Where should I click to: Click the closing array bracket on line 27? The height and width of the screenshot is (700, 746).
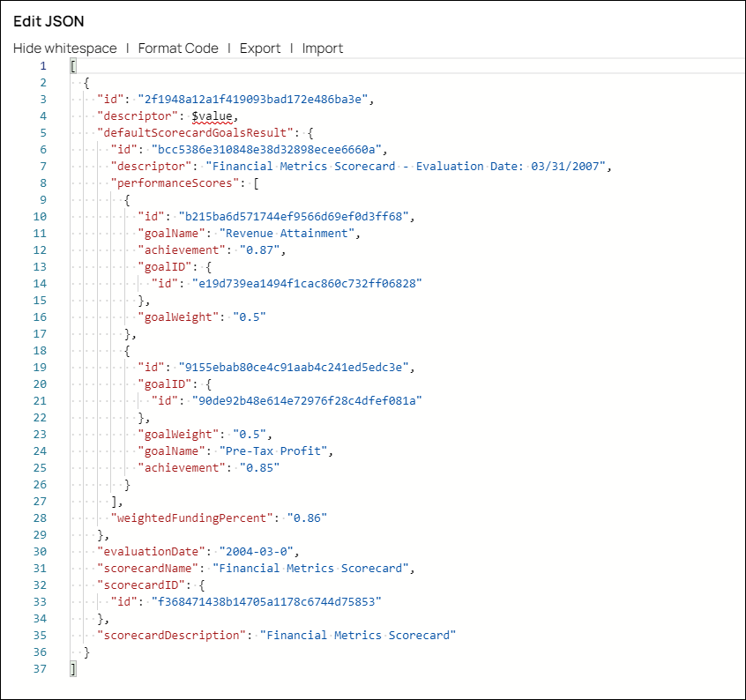(114, 502)
